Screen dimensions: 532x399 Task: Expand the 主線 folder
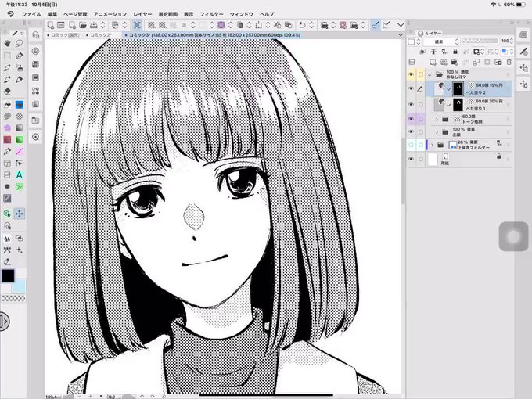pyautogui.click(x=437, y=131)
